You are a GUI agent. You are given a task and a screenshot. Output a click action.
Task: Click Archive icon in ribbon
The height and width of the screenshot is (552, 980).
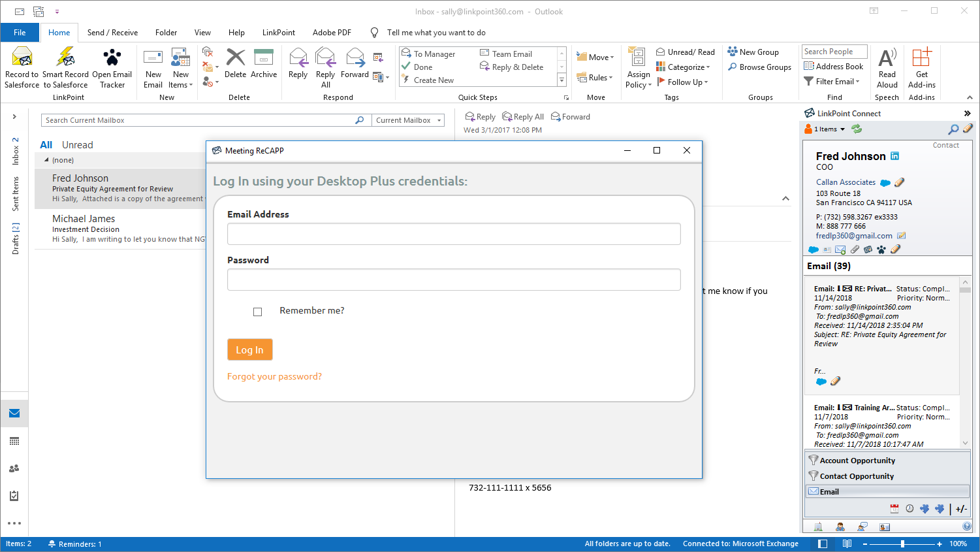264,57
